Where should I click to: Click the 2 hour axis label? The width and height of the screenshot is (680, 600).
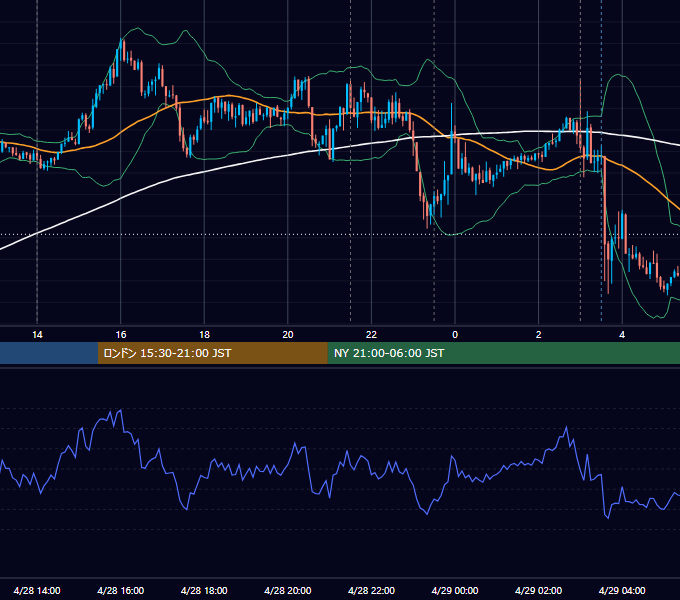click(x=538, y=335)
